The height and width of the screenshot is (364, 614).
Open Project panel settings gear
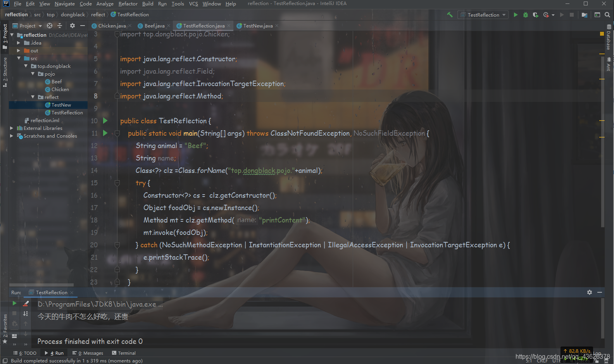pos(72,26)
